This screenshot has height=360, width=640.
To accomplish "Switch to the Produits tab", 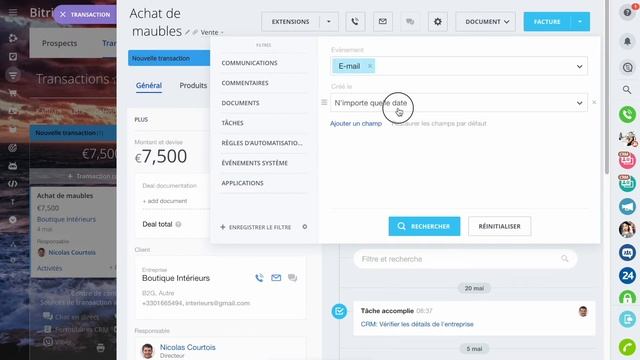I will coord(193,85).
